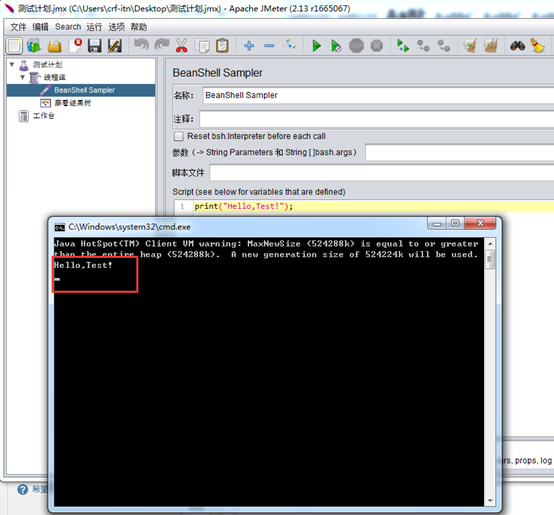Toggle Reset bsh.Interpreter before each call

(179, 136)
